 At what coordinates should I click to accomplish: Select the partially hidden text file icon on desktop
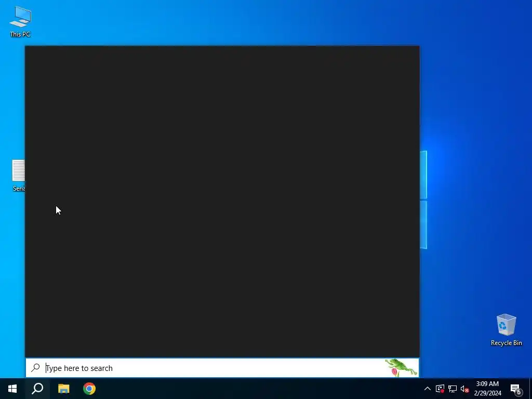(19, 176)
